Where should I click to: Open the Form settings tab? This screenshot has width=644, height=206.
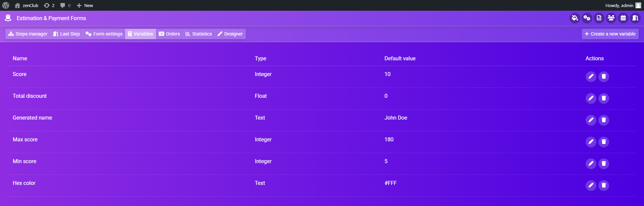[104, 34]
